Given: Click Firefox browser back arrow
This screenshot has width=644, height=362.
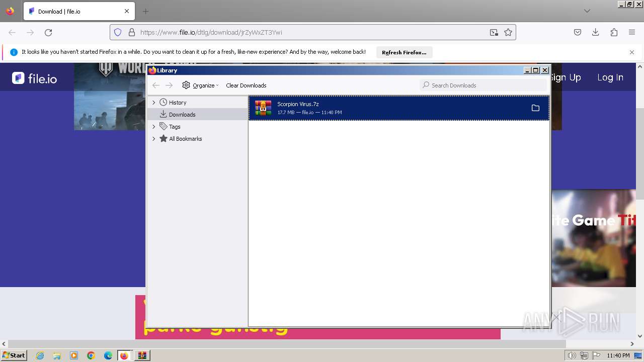Looking at the screenshot, I should click(12, 32).
